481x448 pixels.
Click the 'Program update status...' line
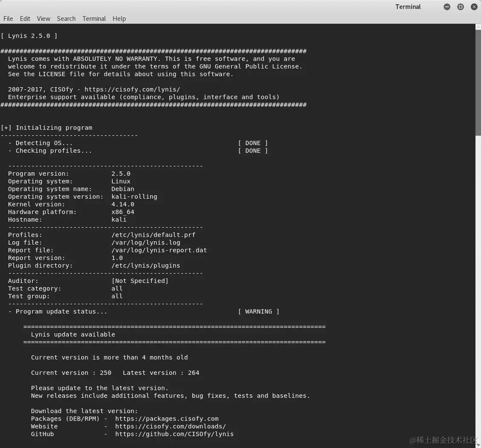click(x=61, y=311)
